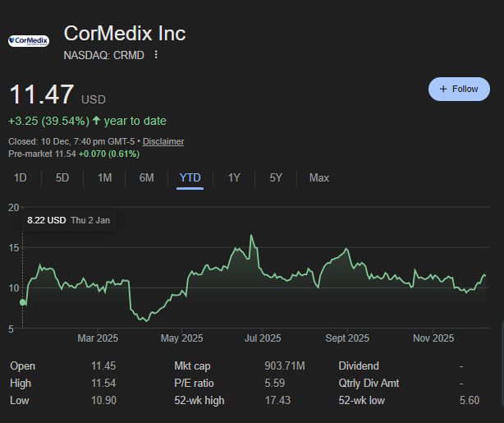
Task: Click the green chart marker dot at 2 Jan
Action: 23,302
